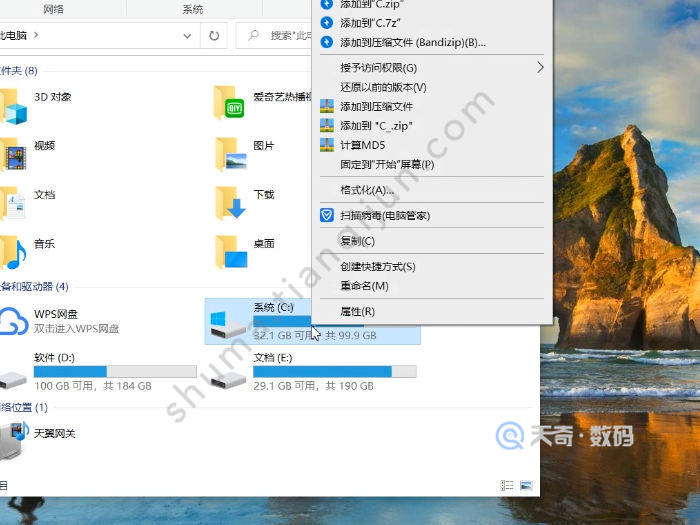Click the 下载 folder label
Image resolution: width=700 pixels, height=525 pixels.
coord(264,194)
